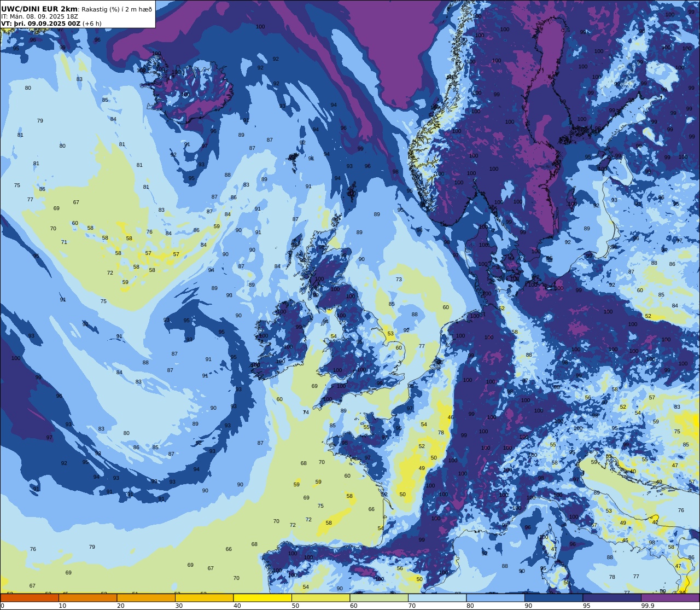Click the "(+6 h)" forecast offset text
Image resolution: width=700 pixels, height=610 pixels.
pyautogui.click(x=92, y=24)
